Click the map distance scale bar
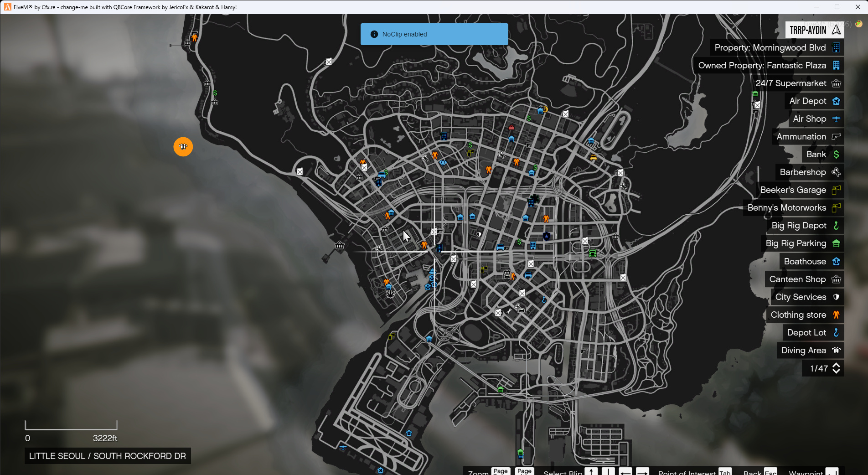 (x=71, y=425)
